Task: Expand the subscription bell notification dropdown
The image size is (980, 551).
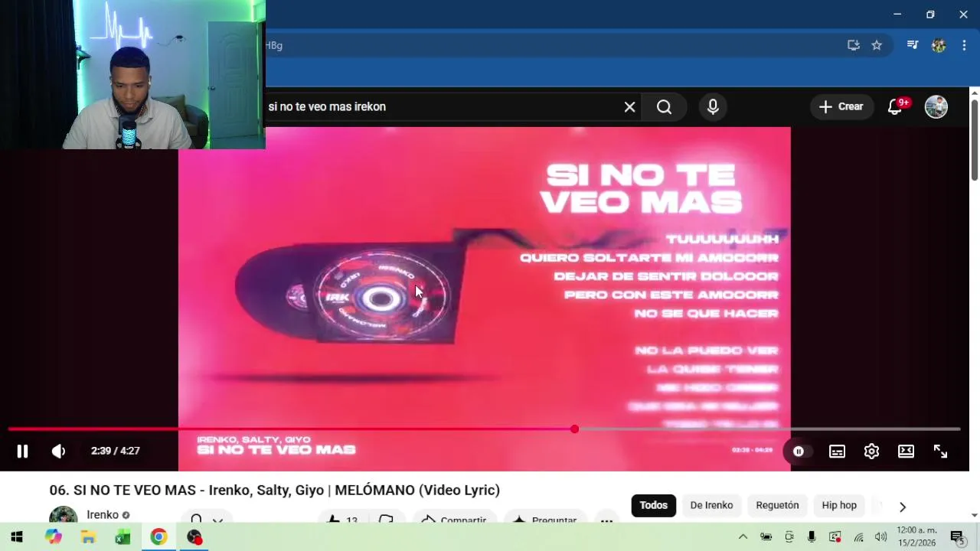Action: point(206,518)
